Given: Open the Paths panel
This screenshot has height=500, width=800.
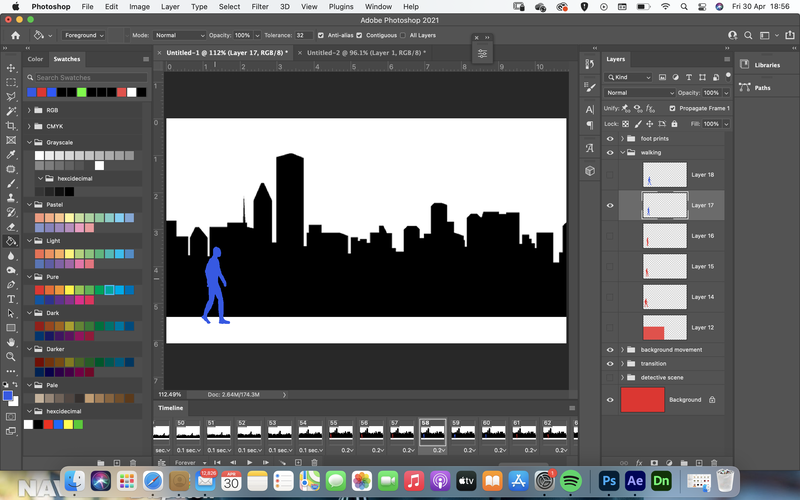Looking at the screenshot, I should 756,87.
